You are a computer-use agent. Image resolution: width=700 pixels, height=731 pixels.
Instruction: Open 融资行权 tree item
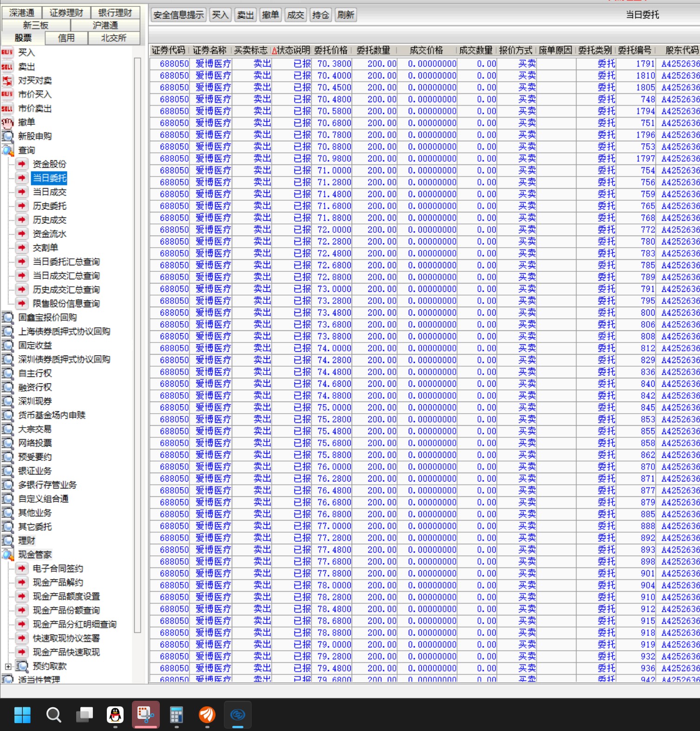tap(35, 387)
